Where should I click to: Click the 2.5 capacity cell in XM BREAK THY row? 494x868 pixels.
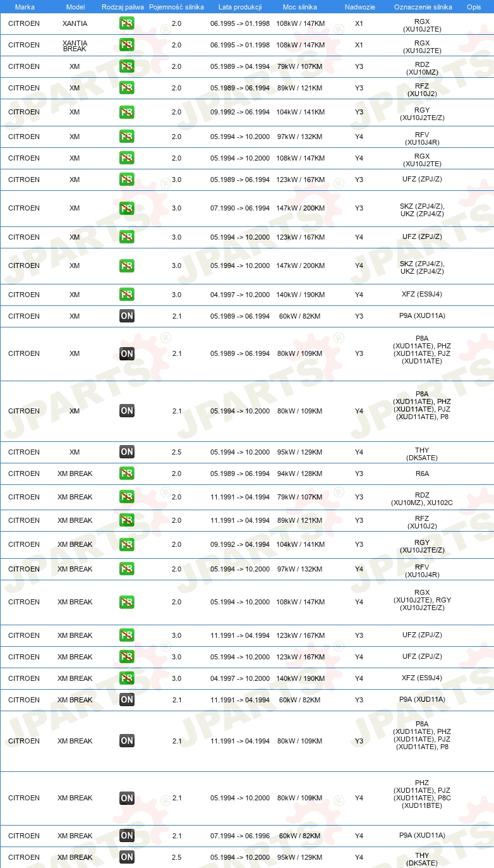176,857
